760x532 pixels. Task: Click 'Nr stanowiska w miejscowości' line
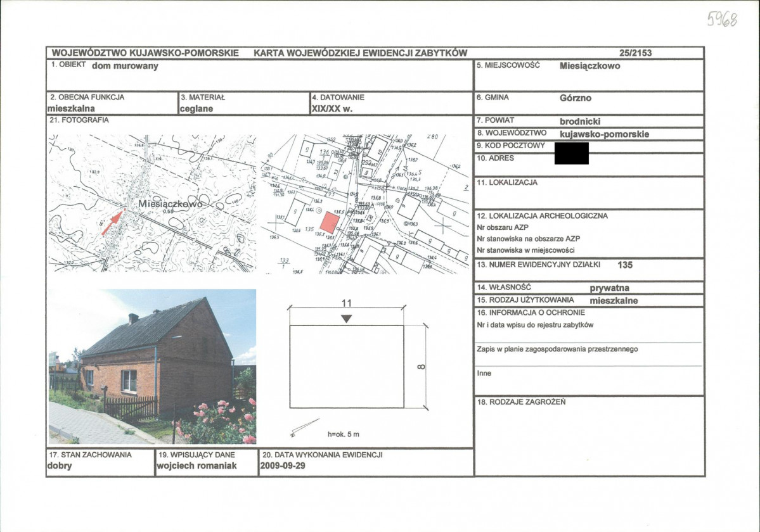coord(526,250)
